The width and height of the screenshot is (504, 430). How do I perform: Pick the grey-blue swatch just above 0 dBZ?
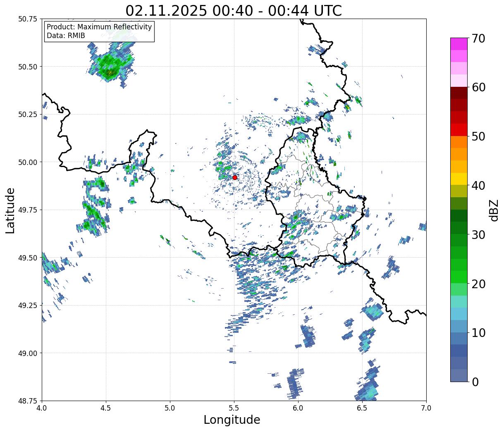[x=459, y=375]
